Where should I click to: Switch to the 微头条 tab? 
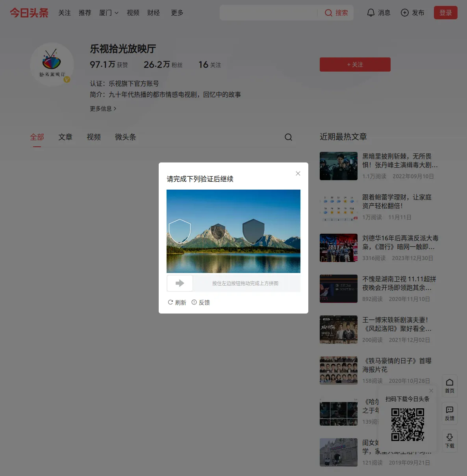point(126,137)
